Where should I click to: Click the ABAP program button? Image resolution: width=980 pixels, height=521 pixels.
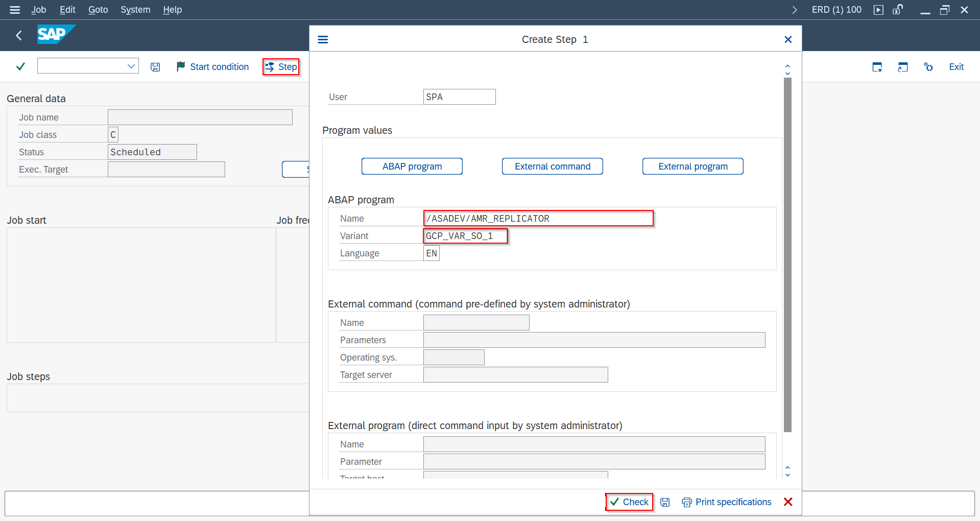point(412,167)
